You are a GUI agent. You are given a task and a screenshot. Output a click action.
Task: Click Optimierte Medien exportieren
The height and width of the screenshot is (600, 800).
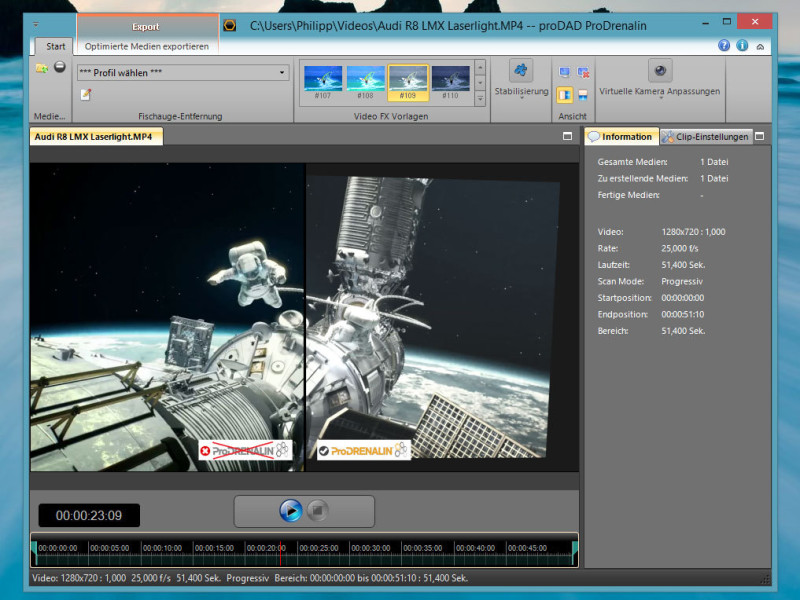coord(147,46)
